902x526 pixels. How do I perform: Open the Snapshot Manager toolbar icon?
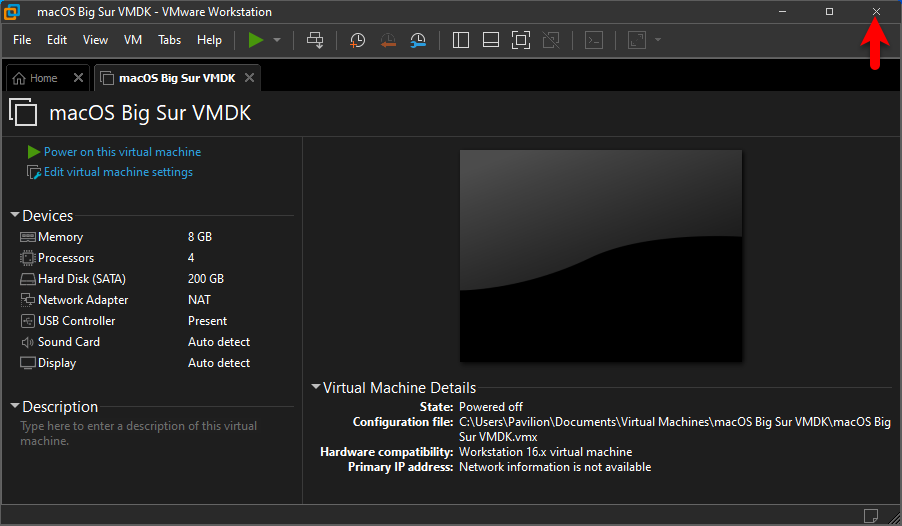point(418,40)
